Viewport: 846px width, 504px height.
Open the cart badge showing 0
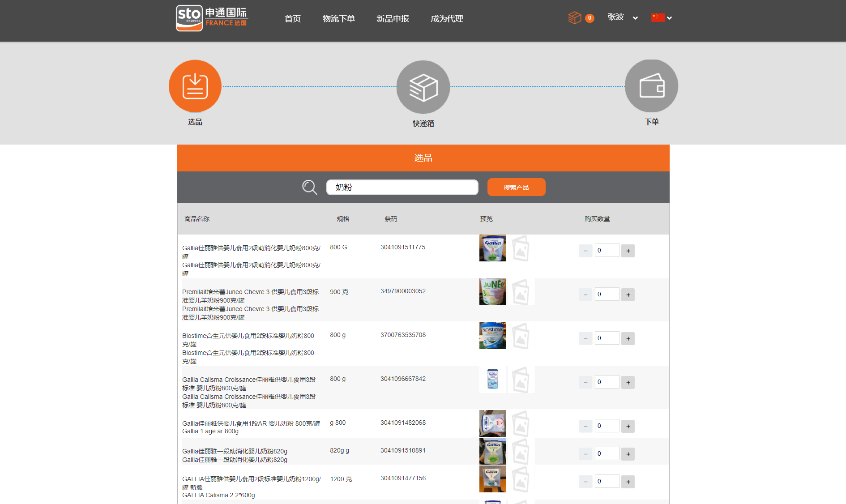(590, 18)
